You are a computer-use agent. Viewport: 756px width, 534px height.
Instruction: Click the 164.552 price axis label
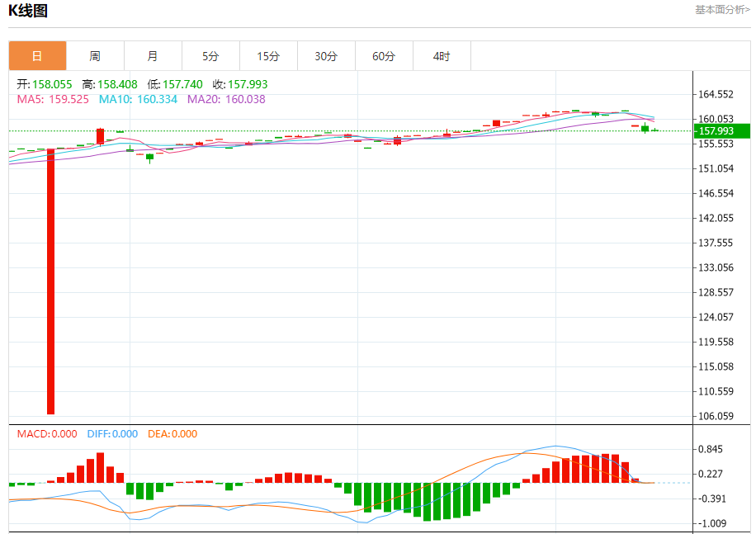tap(716, 95)
